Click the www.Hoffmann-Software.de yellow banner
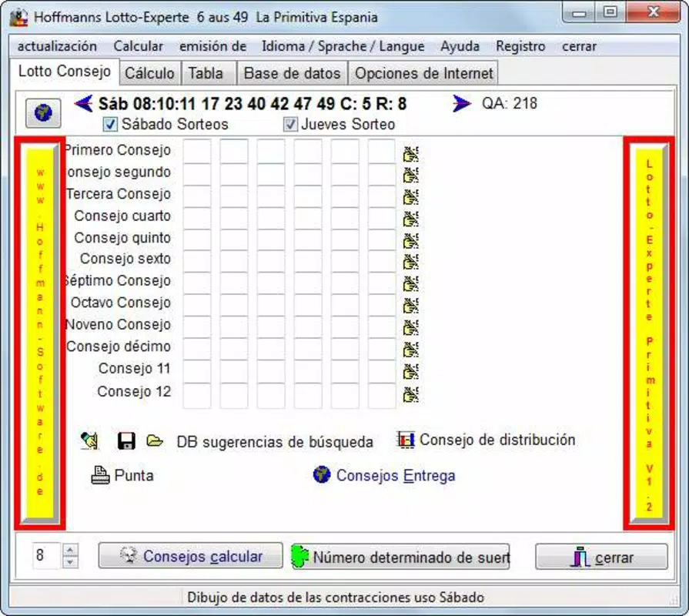 (40, 333)
